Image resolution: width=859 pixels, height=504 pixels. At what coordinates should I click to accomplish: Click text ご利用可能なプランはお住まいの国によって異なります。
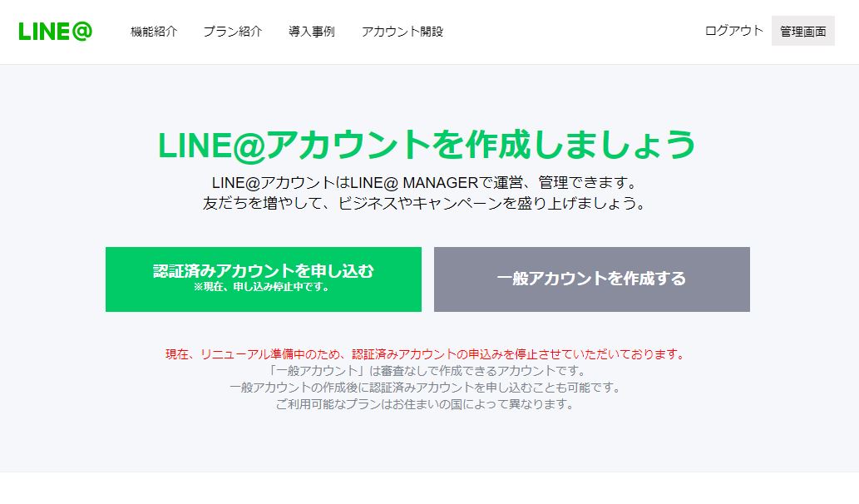(x=425, y=404)
